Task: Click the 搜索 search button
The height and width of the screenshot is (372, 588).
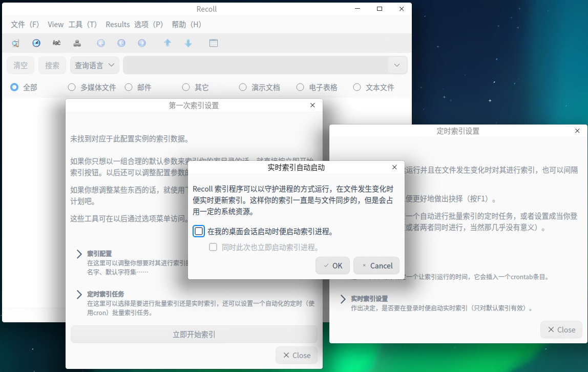Action: (52, 65)
